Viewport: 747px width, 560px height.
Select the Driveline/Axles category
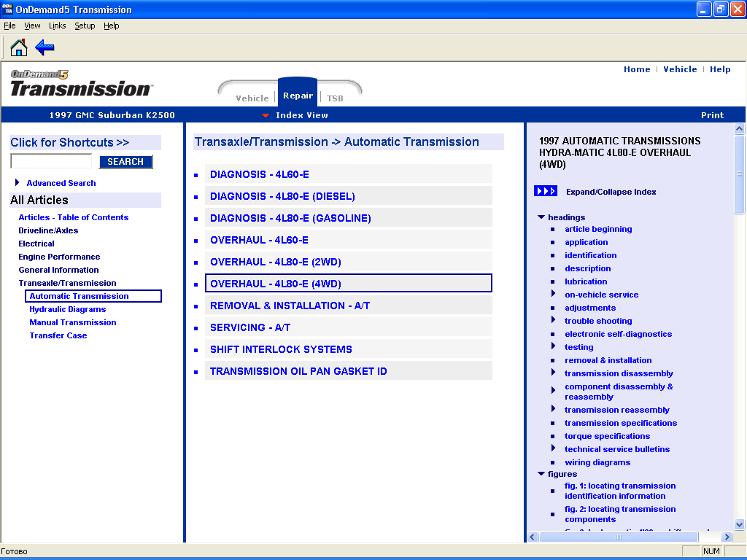(48, 230)
